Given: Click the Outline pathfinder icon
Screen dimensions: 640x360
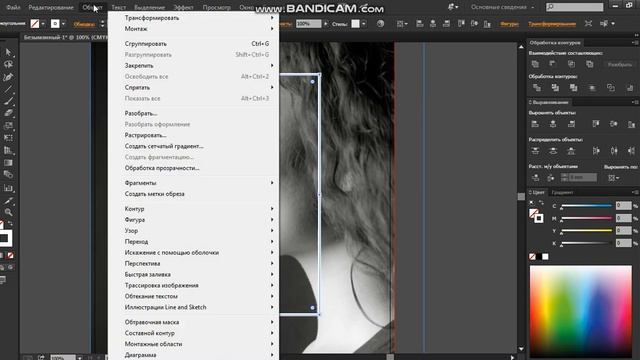Looking at the screenshot, I should click(611, 88).
